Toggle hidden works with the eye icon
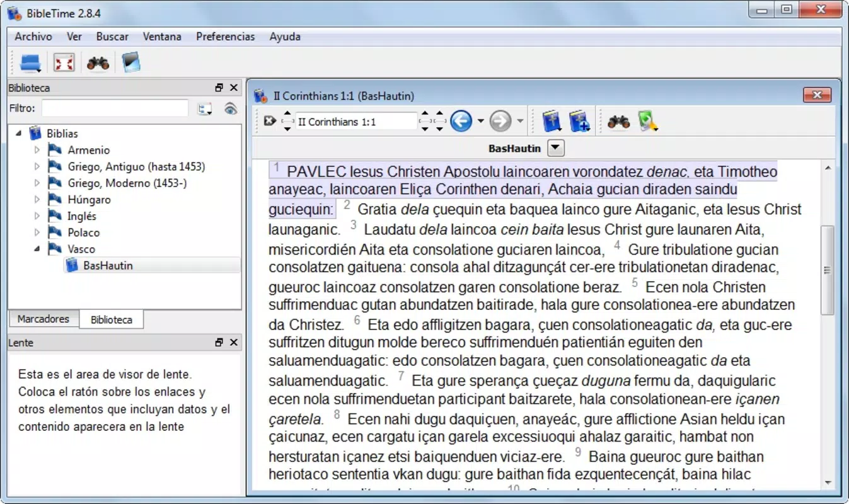849x504 pixels. (x=231, y=108)
